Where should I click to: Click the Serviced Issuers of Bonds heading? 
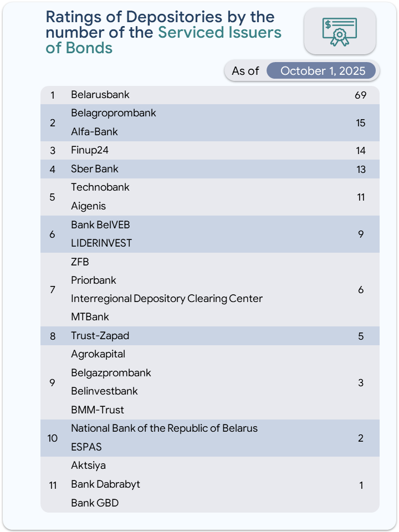click(219, 33)
